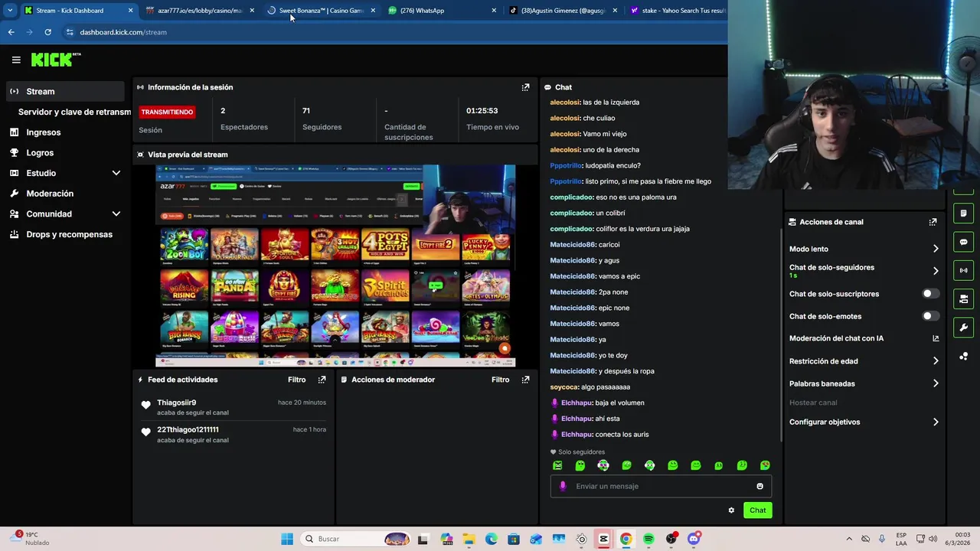The height and width of the screenshot is (551, 980).
Task: Open the wrench icon in right sidebar
Action: [963, 328]
